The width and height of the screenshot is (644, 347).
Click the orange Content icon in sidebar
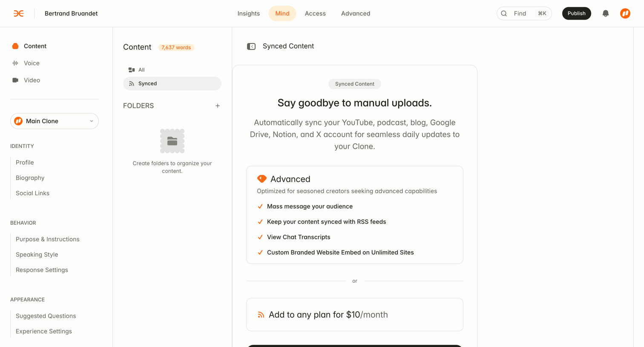(15, 46)
